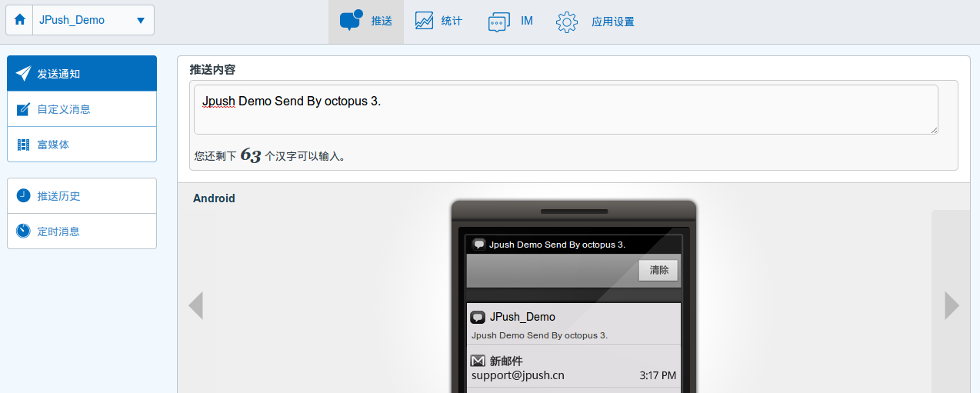Open 定时消息 in the sidebar
Viewport: 980px width, 393px height.
(82, 231)
